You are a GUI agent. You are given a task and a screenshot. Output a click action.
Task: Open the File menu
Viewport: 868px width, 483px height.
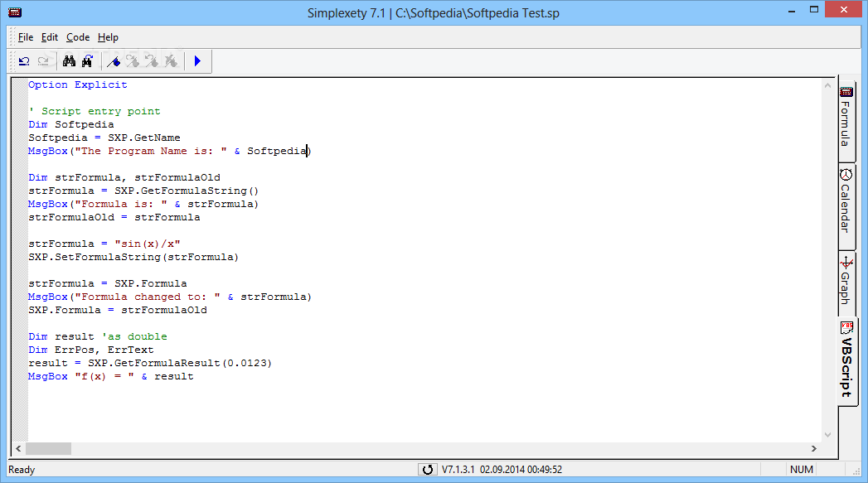tap(26, 37)
